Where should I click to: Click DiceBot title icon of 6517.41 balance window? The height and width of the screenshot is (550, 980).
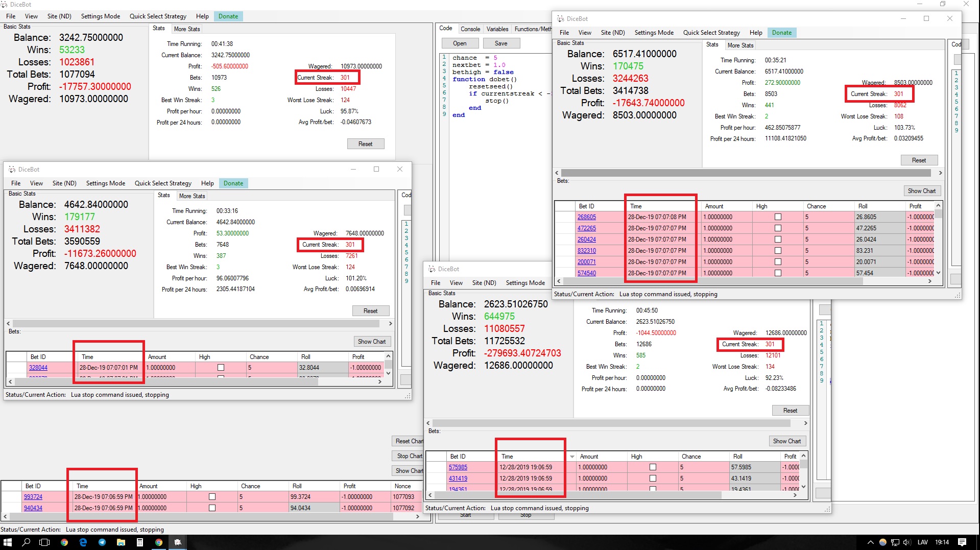coord(560,19)
